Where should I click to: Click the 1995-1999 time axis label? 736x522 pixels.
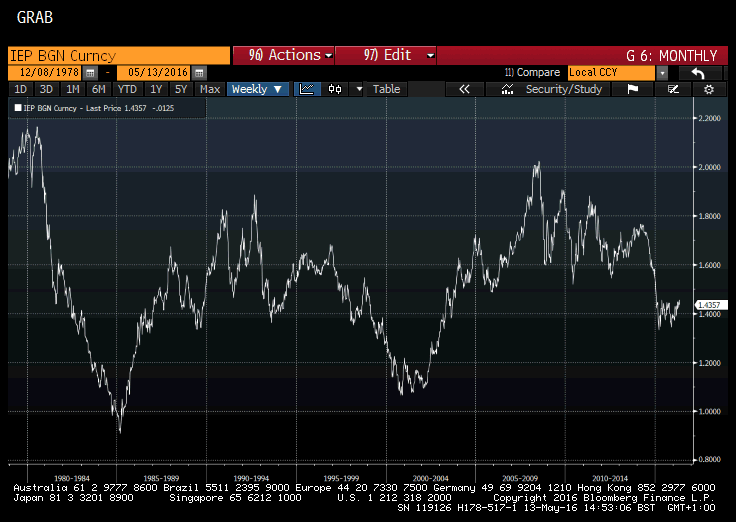pyautogui.click(x=341, y=478)
